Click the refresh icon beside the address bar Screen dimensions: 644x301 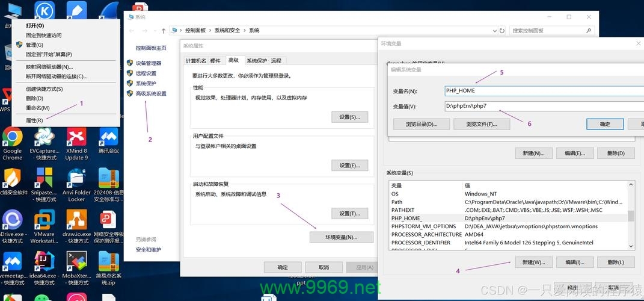[x=502, y=31]
